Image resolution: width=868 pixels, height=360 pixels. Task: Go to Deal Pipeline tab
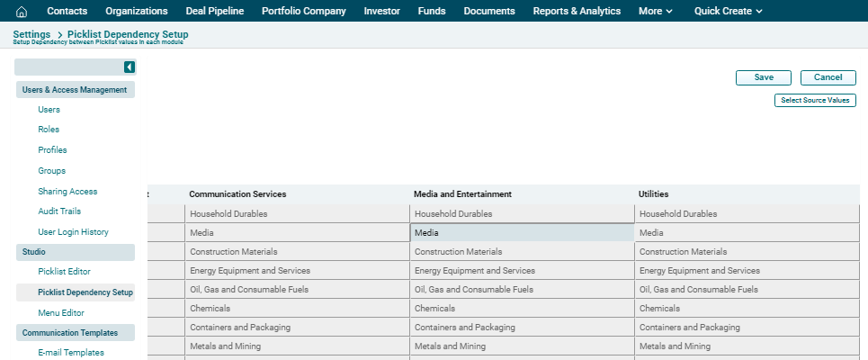[x=214, y=12]
